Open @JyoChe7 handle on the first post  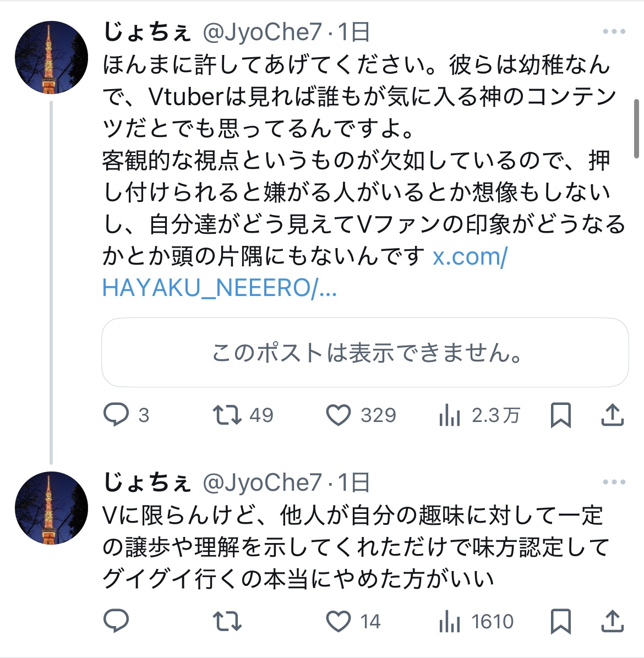tap(262, 32)
